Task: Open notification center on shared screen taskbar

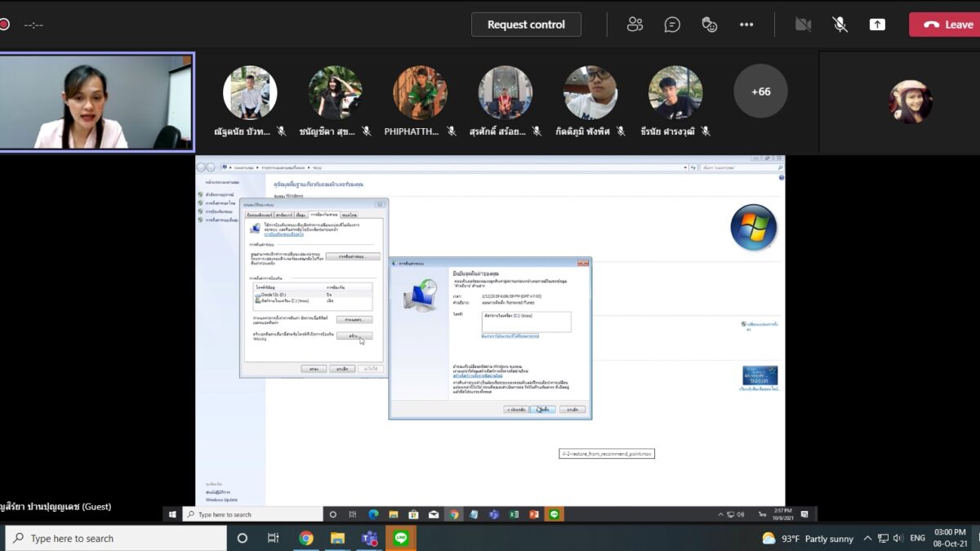Action: pyautogui.click(x=804, y=514)
